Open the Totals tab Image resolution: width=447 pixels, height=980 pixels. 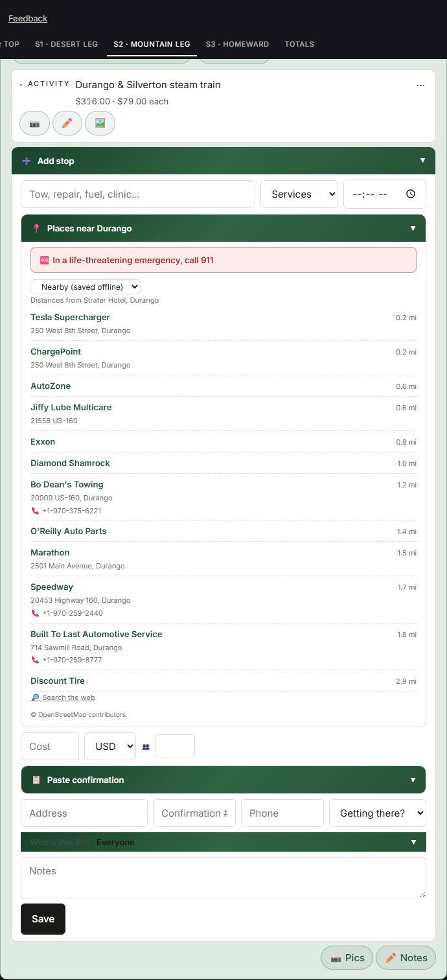(x=299, y=44)
